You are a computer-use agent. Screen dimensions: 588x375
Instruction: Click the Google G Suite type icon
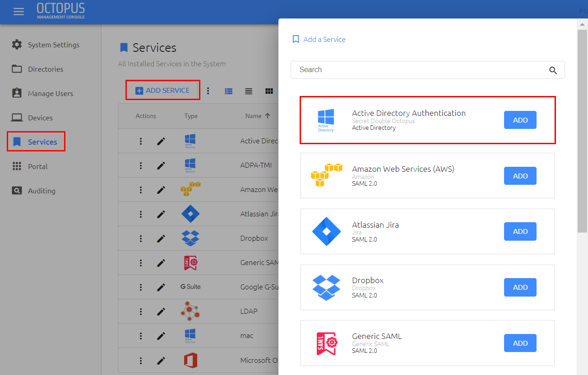(x=190, y=287)
